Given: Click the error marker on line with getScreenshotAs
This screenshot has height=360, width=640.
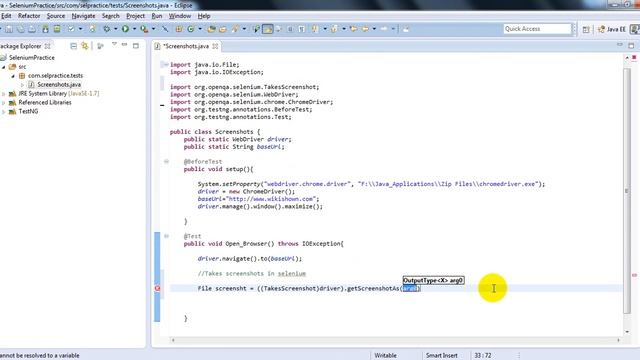Looking at the screenshot, I should (158, 288).
